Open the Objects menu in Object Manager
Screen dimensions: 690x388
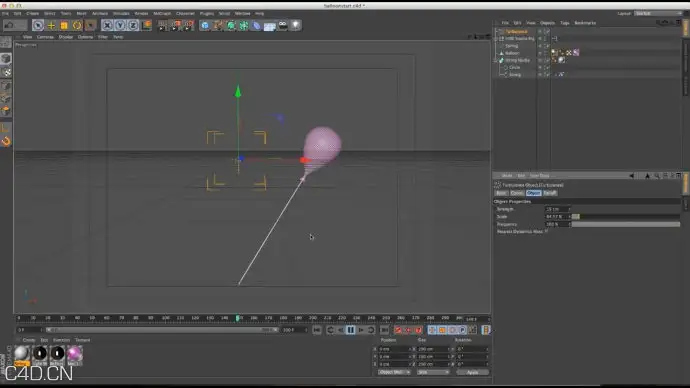[x=547, y=23]
